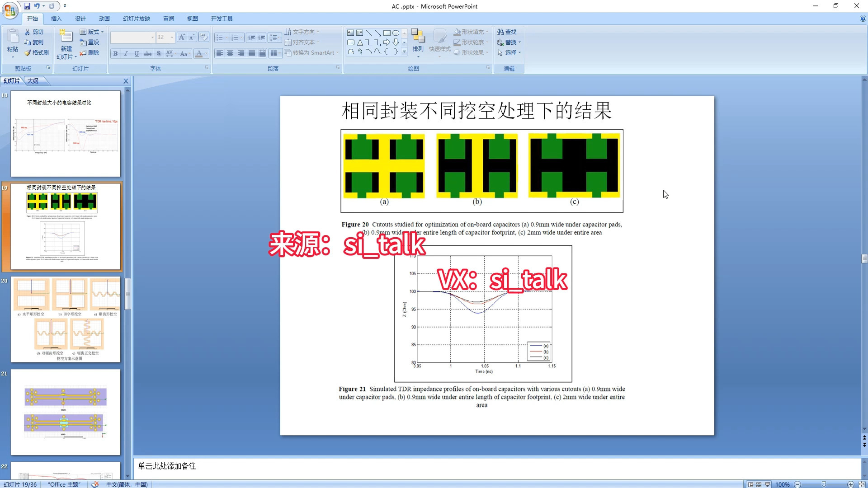Click the Cut (剪切) button

coord(34,32)
